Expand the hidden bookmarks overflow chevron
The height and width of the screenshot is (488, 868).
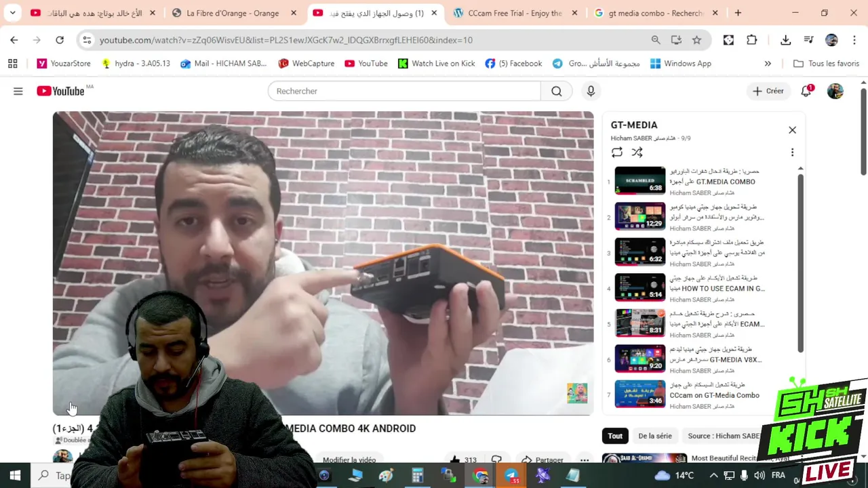768,64
